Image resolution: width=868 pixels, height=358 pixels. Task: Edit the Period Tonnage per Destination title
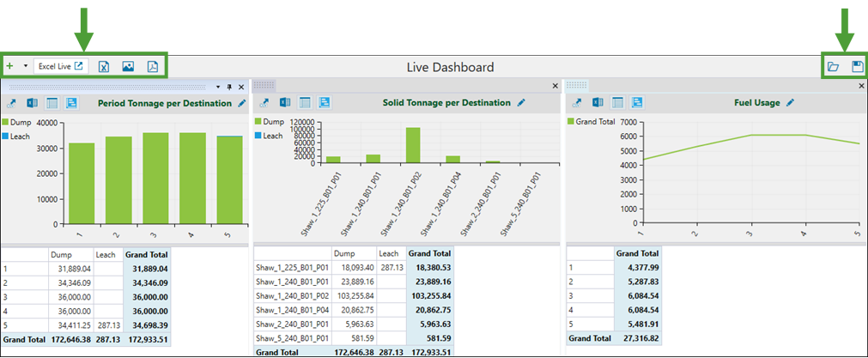[x=242, y=103]
